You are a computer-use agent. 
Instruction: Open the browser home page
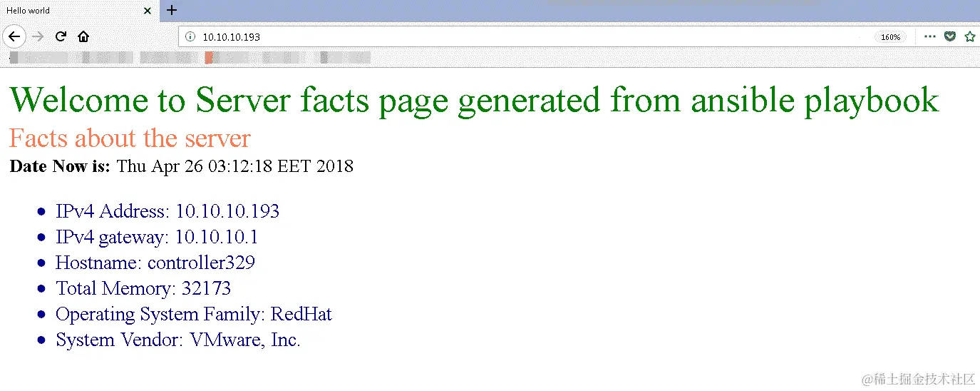(x=83, y=37)
